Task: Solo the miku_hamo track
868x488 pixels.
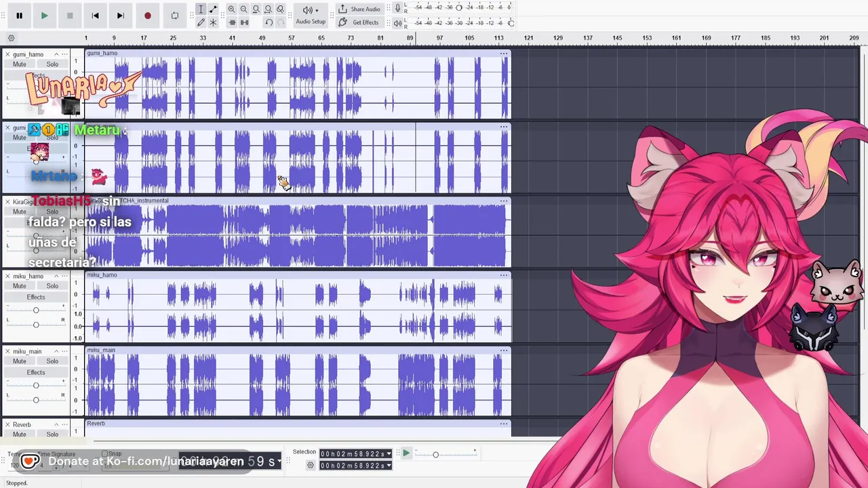Action: [x=52, y=286]
